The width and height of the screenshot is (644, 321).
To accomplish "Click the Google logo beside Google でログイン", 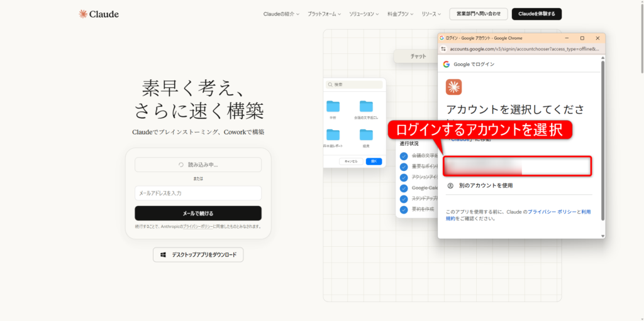I will point(446,64).
